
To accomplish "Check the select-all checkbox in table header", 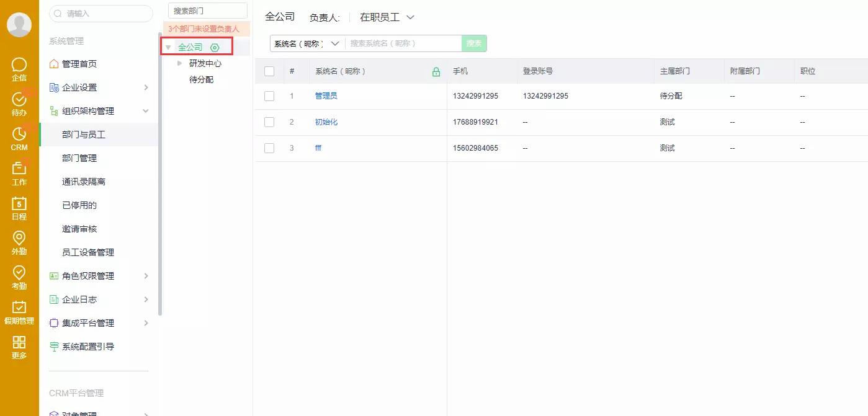I will [269, 71].
